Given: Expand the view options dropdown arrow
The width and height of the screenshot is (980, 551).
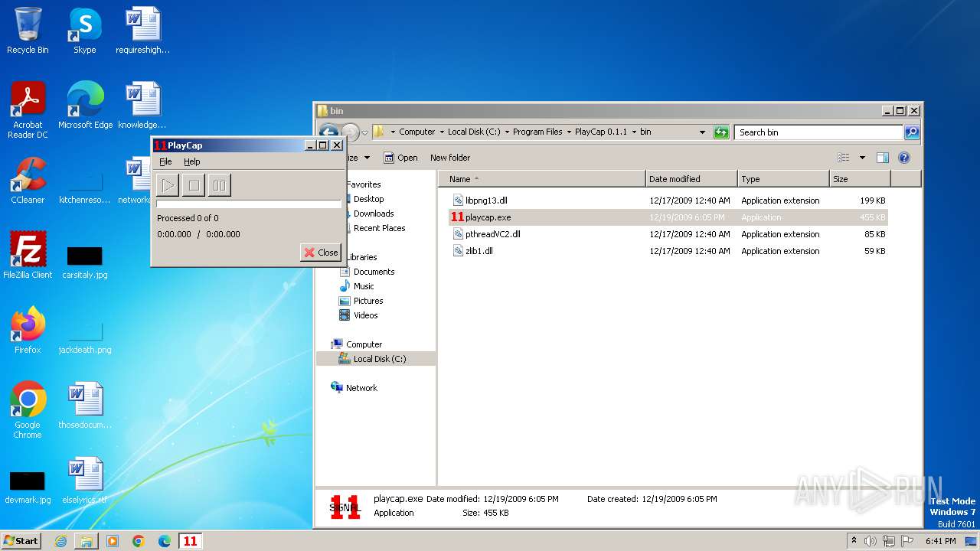Looking at the screenshot, I should (x=862, y=158).
